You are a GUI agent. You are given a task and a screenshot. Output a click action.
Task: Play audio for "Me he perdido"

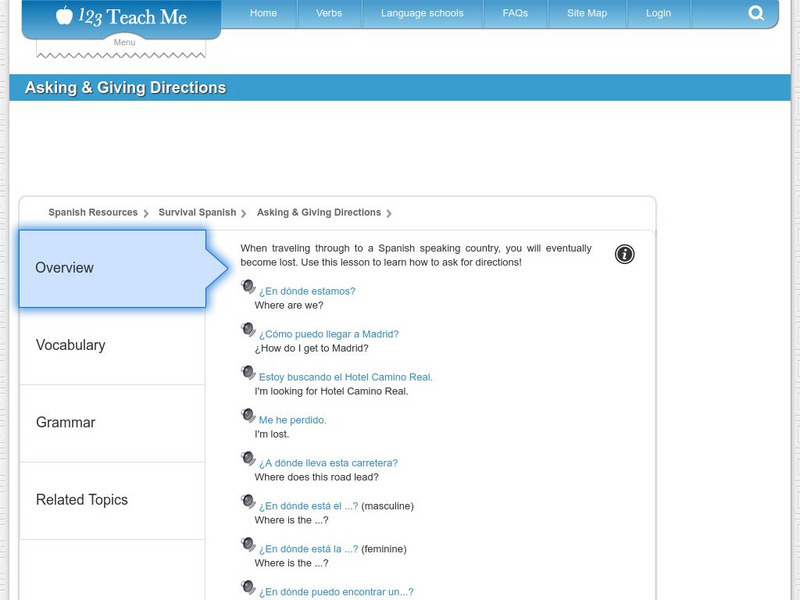click(x=248, y=418)
